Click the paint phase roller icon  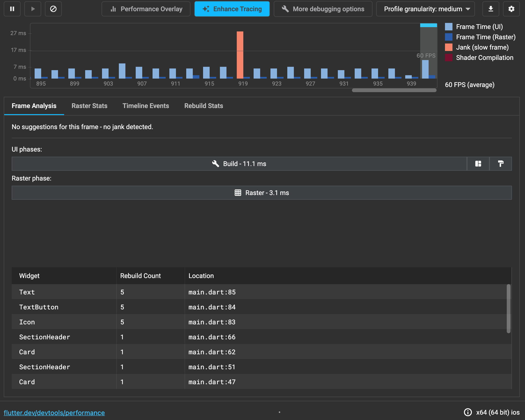click(x=500, y=164)
